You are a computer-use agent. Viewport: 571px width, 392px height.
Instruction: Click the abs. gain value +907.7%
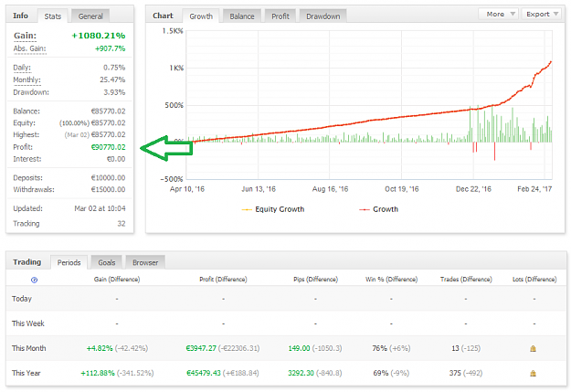click(110, 48)
